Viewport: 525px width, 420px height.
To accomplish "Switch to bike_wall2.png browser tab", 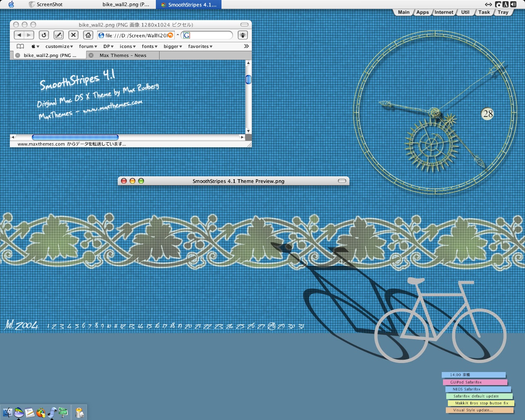I will point(49,55).
